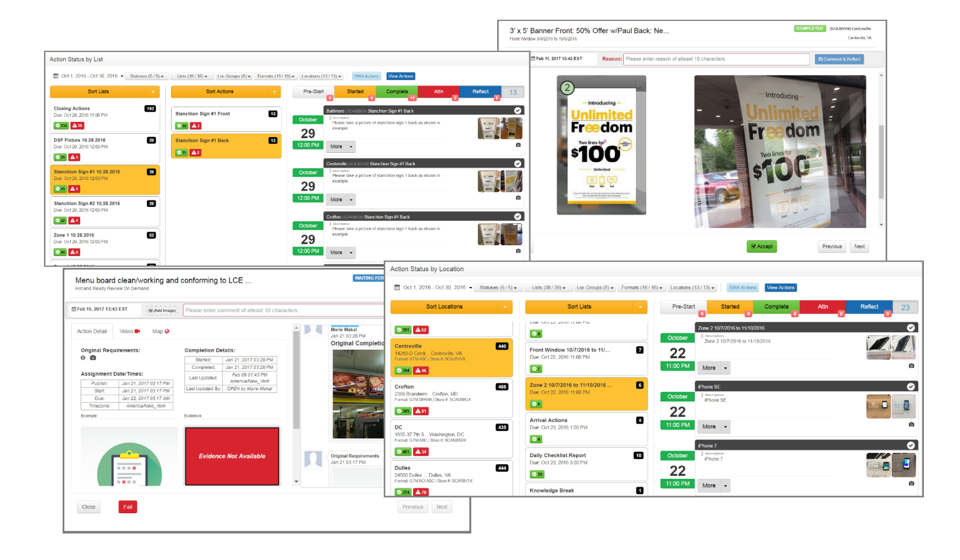Toggle checkmark on iPhone 7 card header
The width and height of the screenshot is (960, 560).
pos(911,446)
